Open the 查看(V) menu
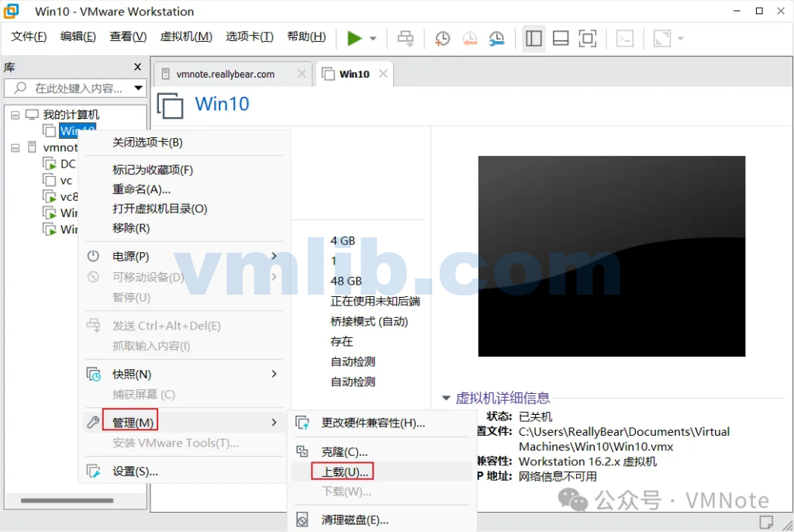The width and height of the screenshot is (794, 532). pyautogui.click(x=128, y=36)
